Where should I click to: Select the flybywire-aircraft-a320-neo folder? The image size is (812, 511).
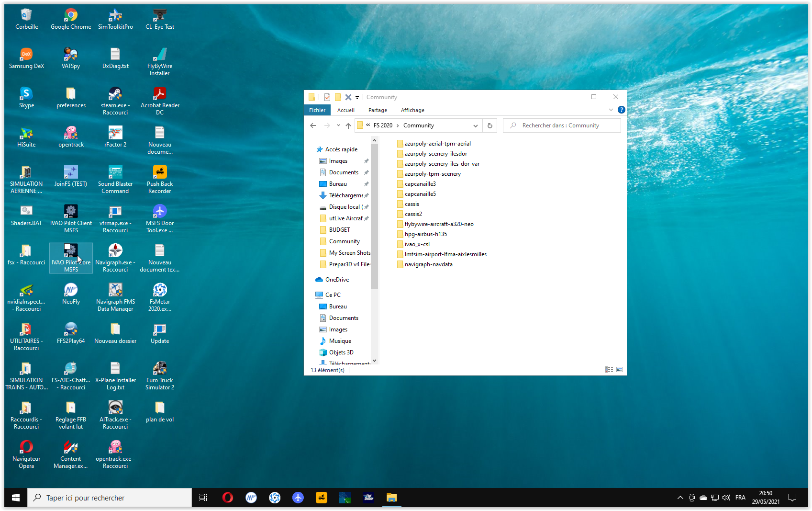(439, 224)
